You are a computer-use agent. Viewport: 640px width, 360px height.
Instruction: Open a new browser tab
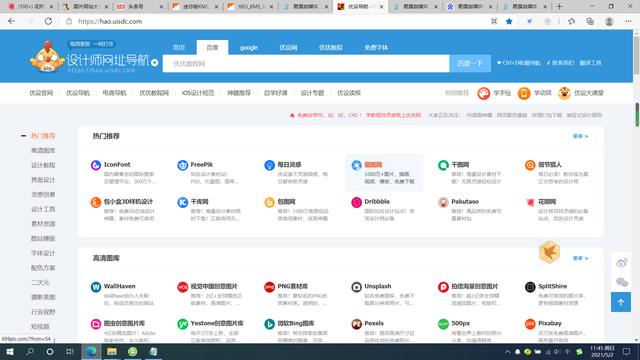point(559,7)
